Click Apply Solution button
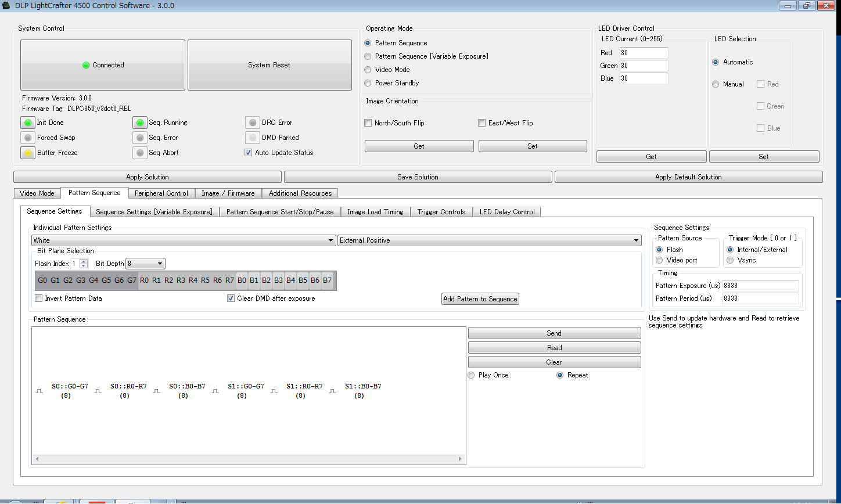 coord(148,177)
